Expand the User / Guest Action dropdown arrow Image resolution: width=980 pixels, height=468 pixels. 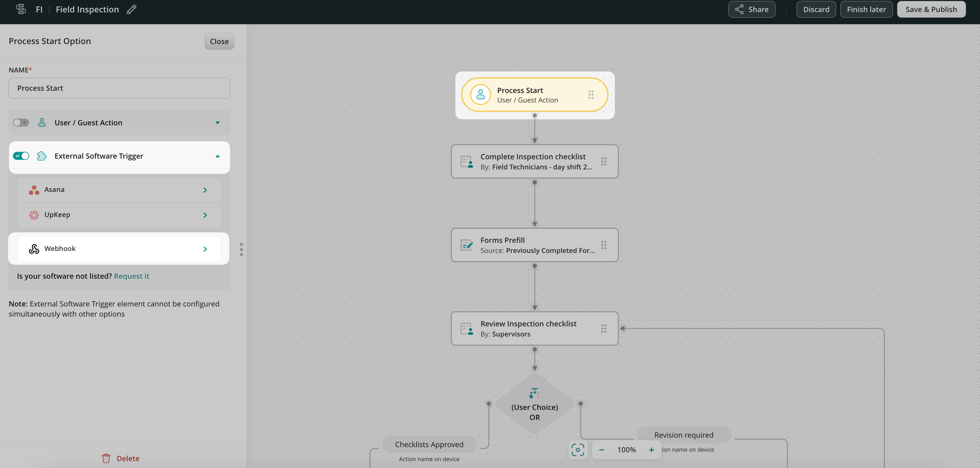click(x=218, y=122)
